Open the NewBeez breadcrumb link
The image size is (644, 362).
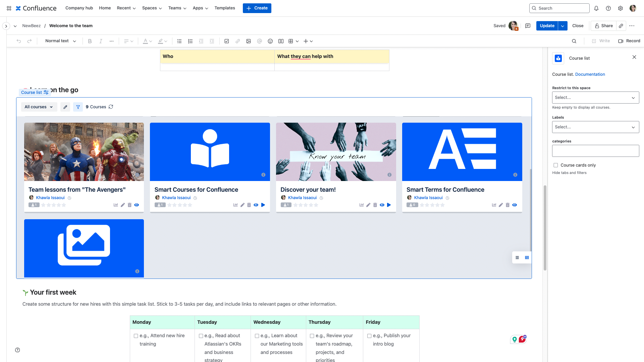[x=32, y=26]
